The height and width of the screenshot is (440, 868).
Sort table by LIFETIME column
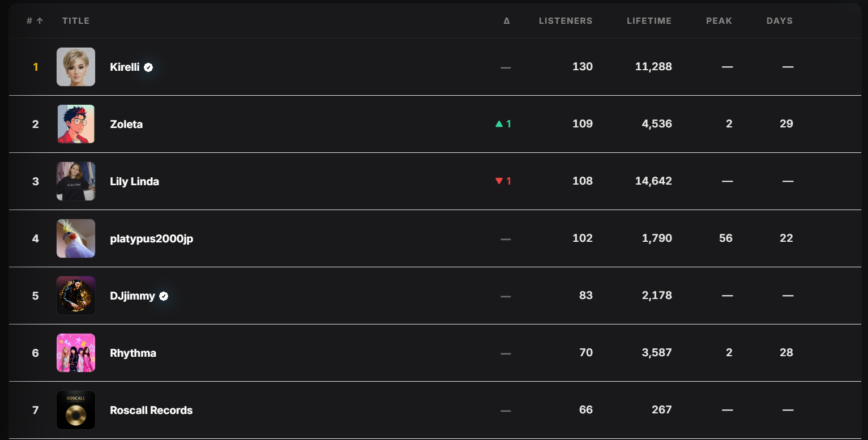coord(649,21)
